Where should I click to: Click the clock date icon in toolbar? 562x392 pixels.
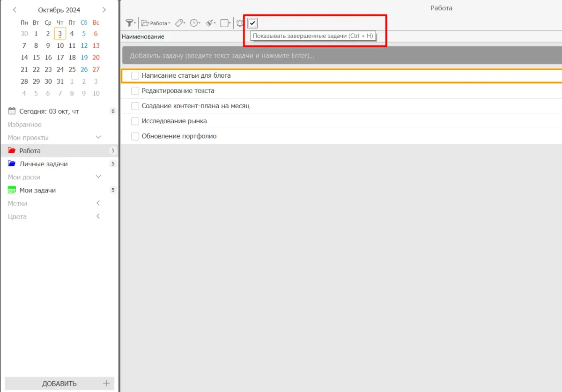194,23
